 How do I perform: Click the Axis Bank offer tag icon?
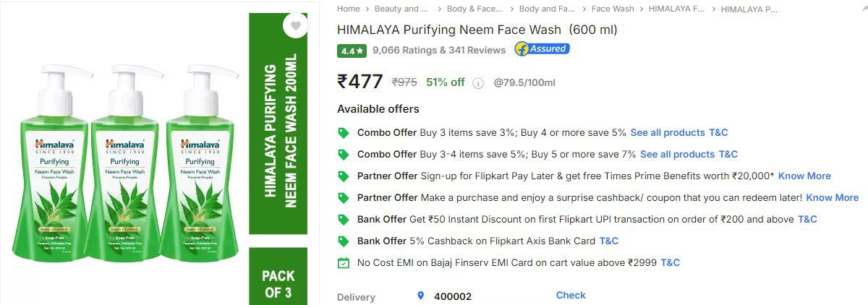(344, 241)
